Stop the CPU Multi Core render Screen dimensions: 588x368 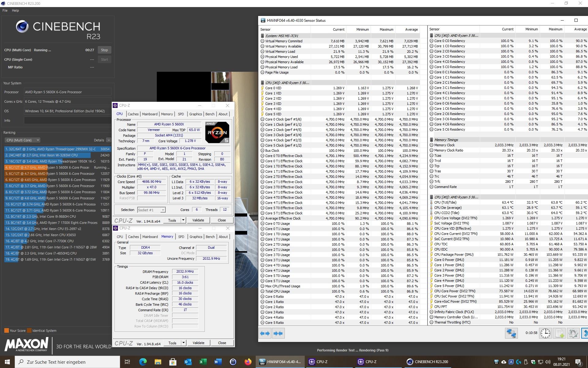pos(104,50)
